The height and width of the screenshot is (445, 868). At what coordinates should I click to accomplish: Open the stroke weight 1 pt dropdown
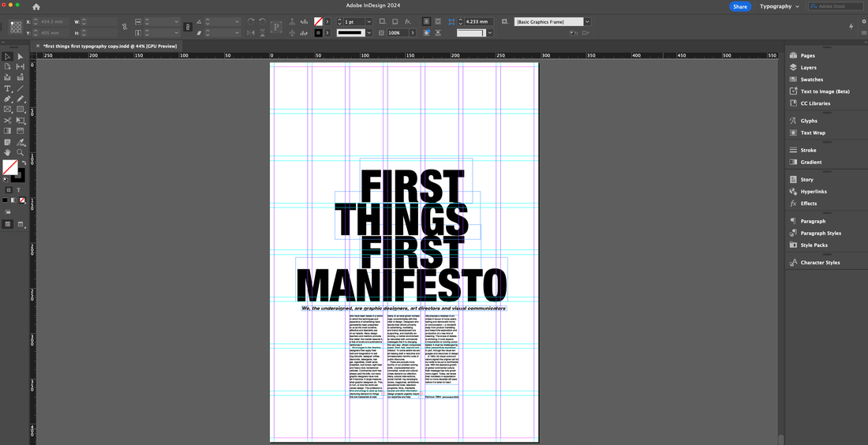369,21
